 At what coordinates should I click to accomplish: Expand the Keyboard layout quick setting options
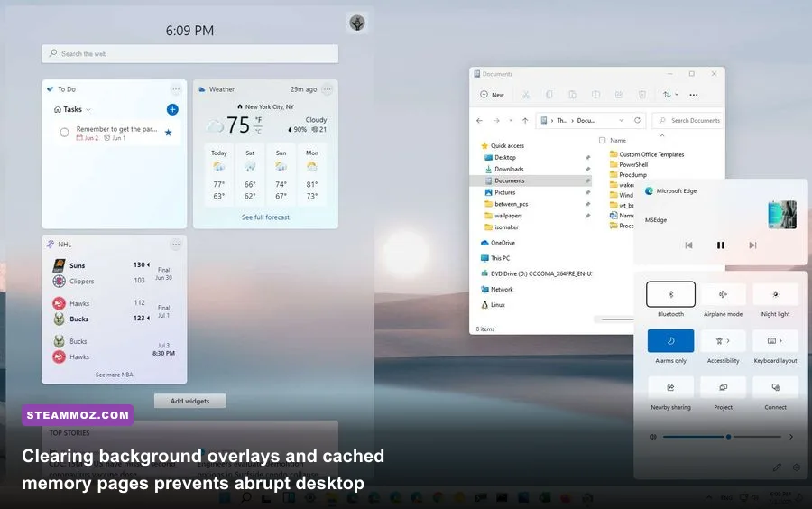[780, 341]
